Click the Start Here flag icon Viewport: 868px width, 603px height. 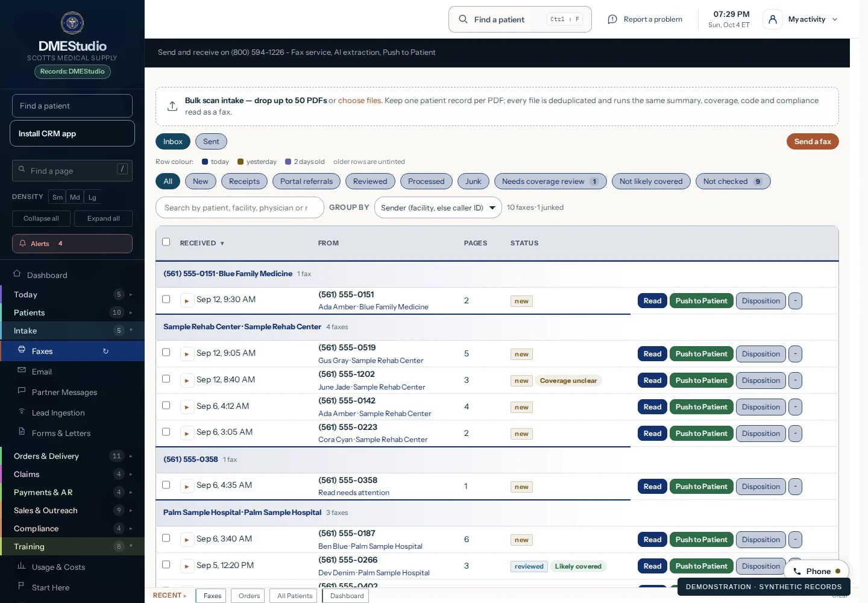click(x=22, y=586)
